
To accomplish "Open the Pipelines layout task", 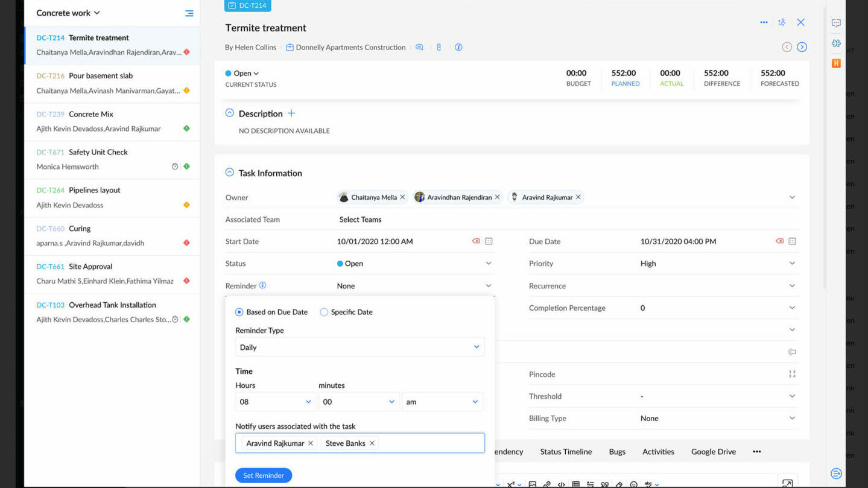I will (x=112, y=198).
